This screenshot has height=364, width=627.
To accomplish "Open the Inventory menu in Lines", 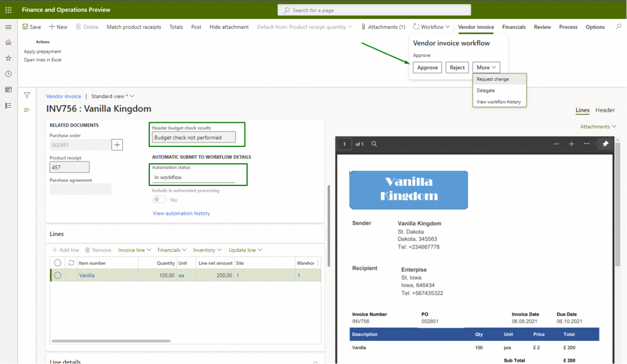I will pyautogui.click(x=207, y=250).
